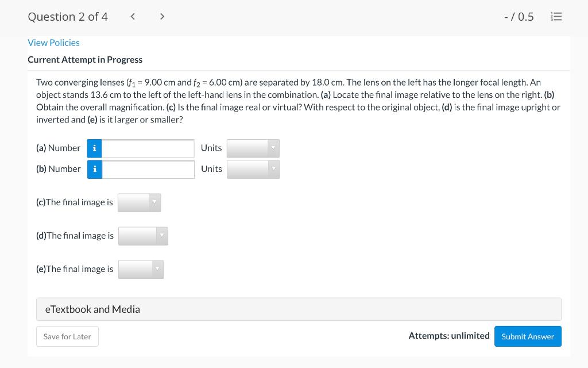The height and width of the screenshot is (368, 588).
Task: Click the 'Current Attempt in Progress' text
Action: coord(85,60)
